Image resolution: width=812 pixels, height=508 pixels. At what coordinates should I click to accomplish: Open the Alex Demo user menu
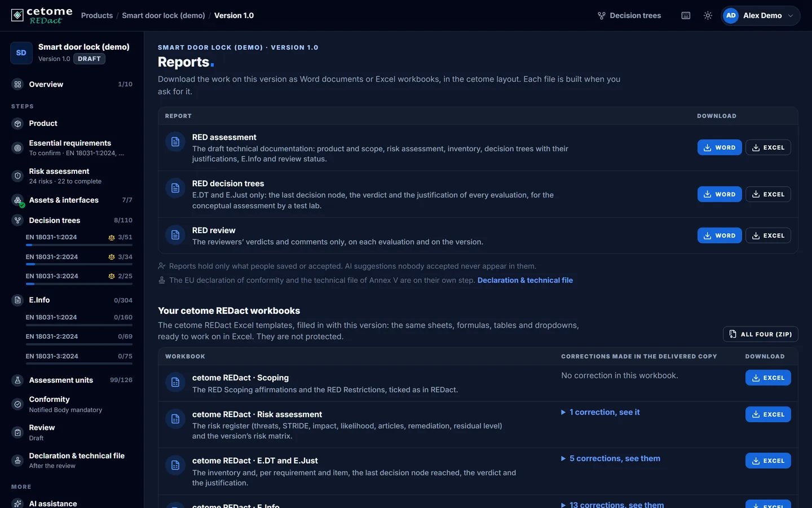click(x=761, y=16)
